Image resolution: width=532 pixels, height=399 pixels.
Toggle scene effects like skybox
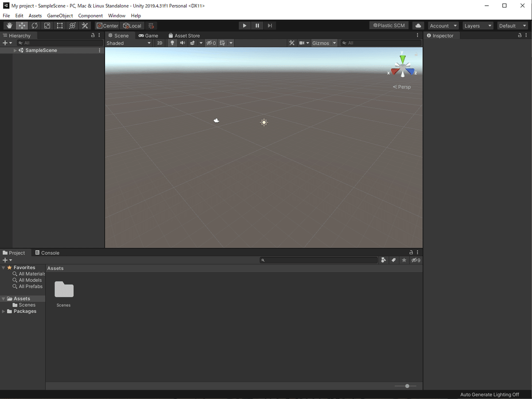click(x=193, y=43)
